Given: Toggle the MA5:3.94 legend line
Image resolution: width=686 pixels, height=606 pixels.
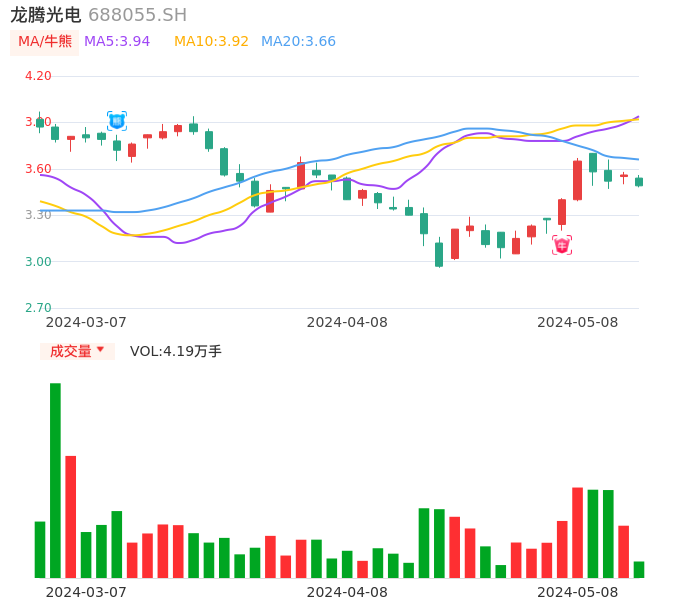Looking at the screenshot, I should coord(117,42).
